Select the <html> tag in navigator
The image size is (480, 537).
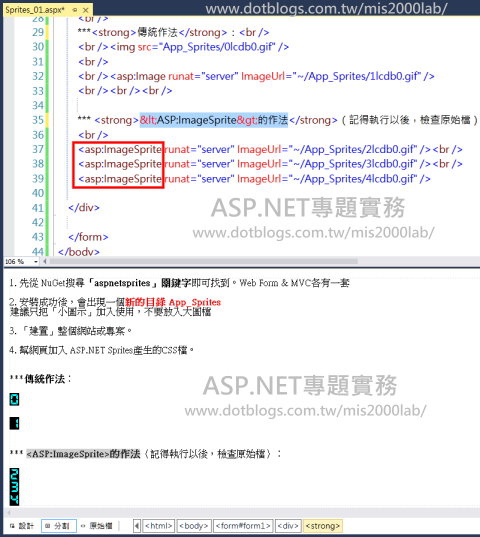pos(159,526)
